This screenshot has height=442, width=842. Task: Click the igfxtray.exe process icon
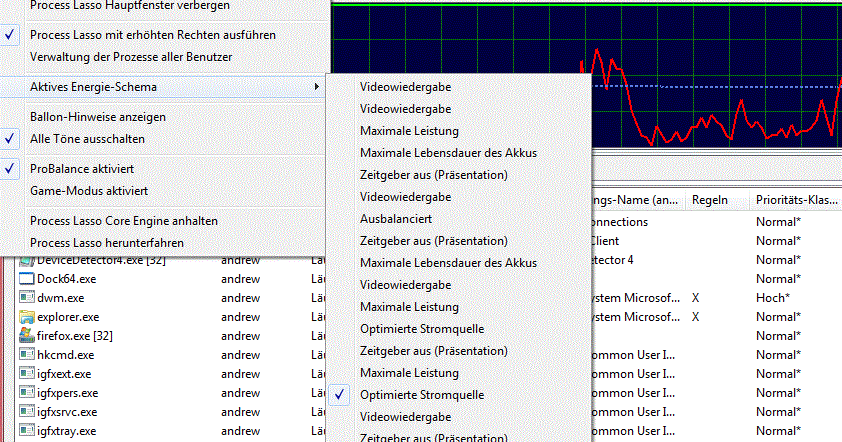(x=26, y=431)
